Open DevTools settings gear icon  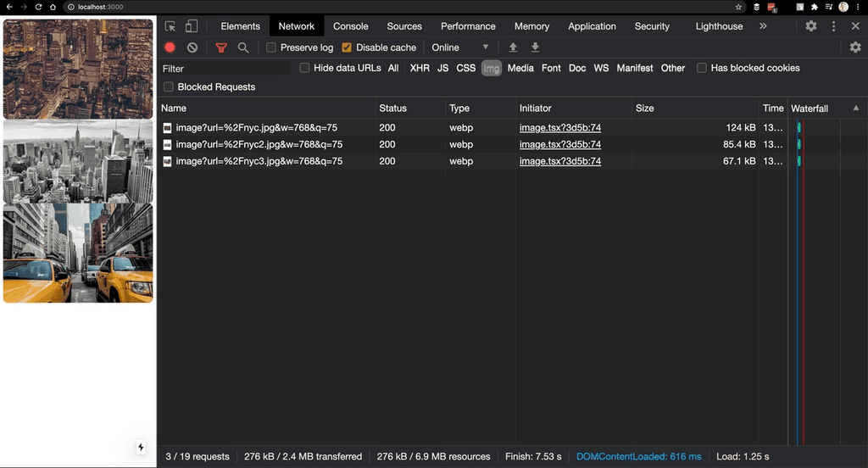point(811,26)
